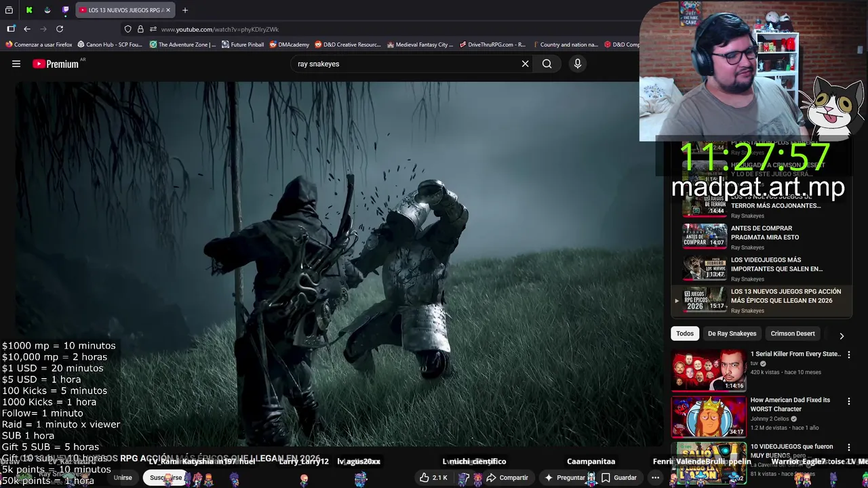Open 'ANTES DE COMPRAR PRAGMATA' playlist thumbnail
Image resolution: width=868 pixels, height=488 pixels.
(x=704, y=237)
